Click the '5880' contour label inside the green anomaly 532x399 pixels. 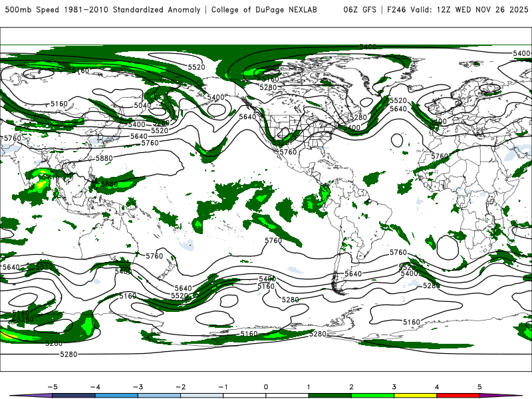(x=109, y=184)
